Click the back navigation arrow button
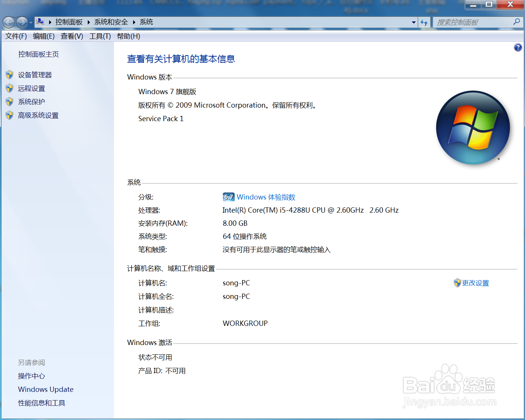 pyautogui.click(x=8, y=22)
